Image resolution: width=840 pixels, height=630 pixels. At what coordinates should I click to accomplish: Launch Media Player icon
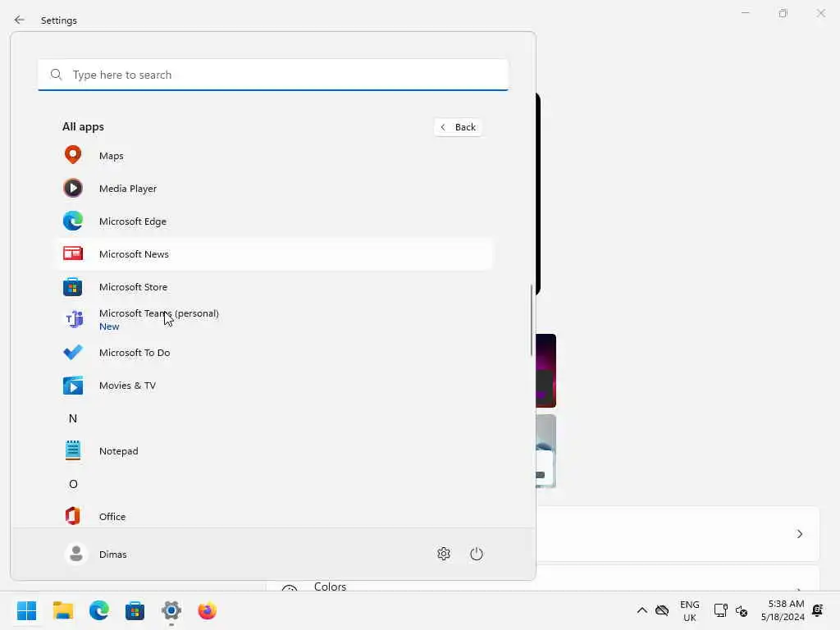73,188
